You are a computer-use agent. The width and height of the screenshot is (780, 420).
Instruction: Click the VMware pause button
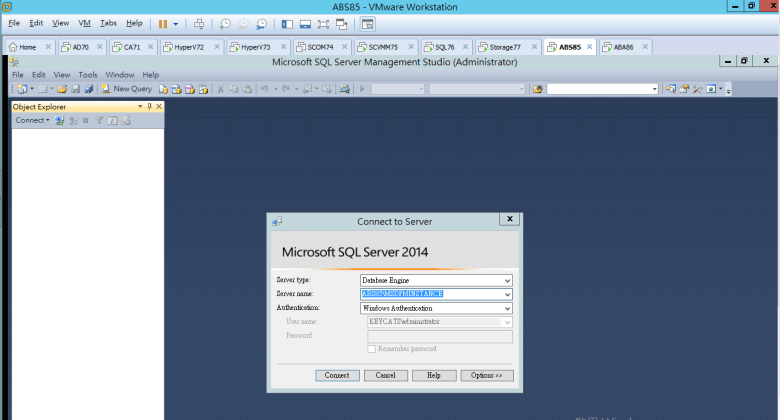click(x=162, y=23)
